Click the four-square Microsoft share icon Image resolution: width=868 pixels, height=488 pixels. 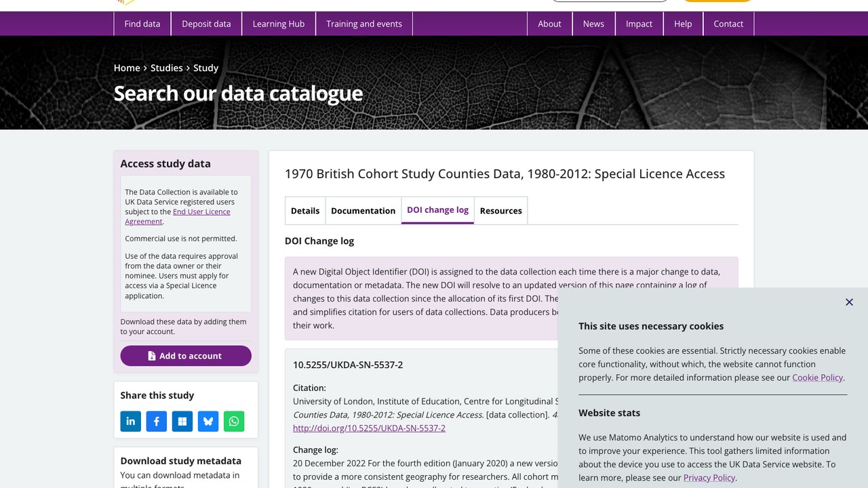click(x=182, y=421)
